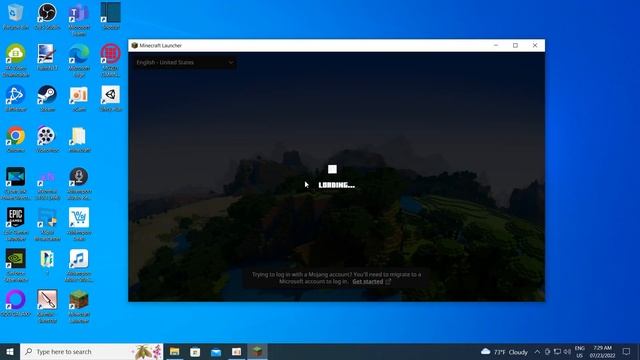Open the dark blue panel app shortcut
The image size is (640, 360).
click(x=111, y=12)
